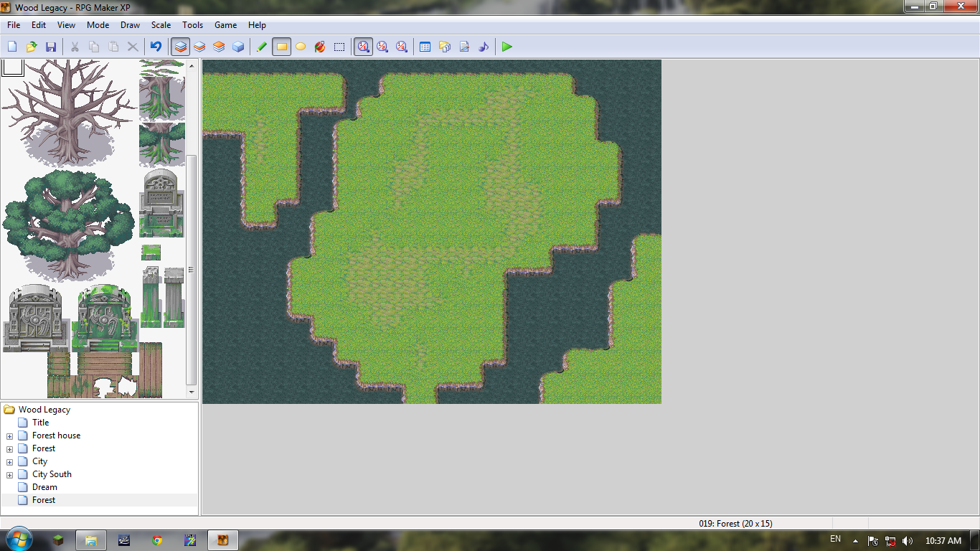Open the Tools menu
This screenshot has width=980, height=551.
tap(192, 25)
